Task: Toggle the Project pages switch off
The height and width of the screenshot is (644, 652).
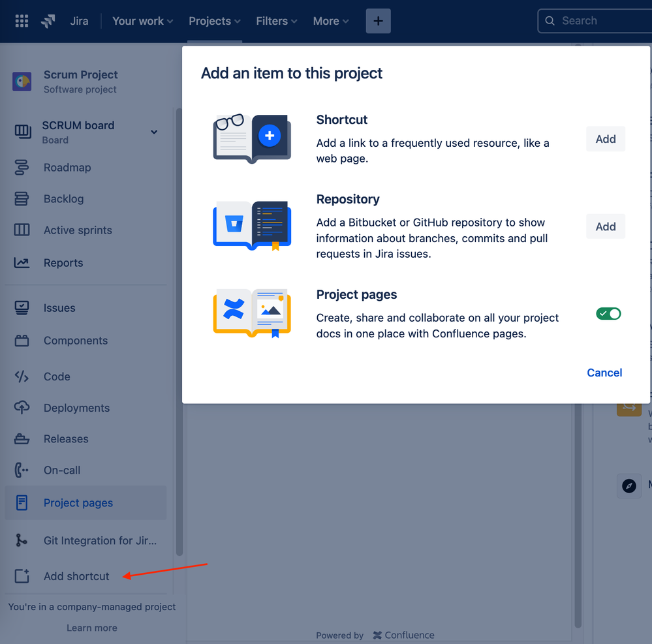Action: [x=608, y=313]
